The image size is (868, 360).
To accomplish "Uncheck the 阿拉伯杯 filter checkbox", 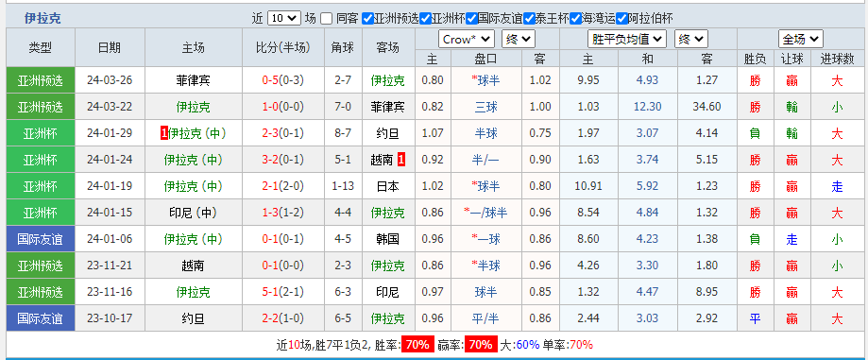I will (622, 18).
